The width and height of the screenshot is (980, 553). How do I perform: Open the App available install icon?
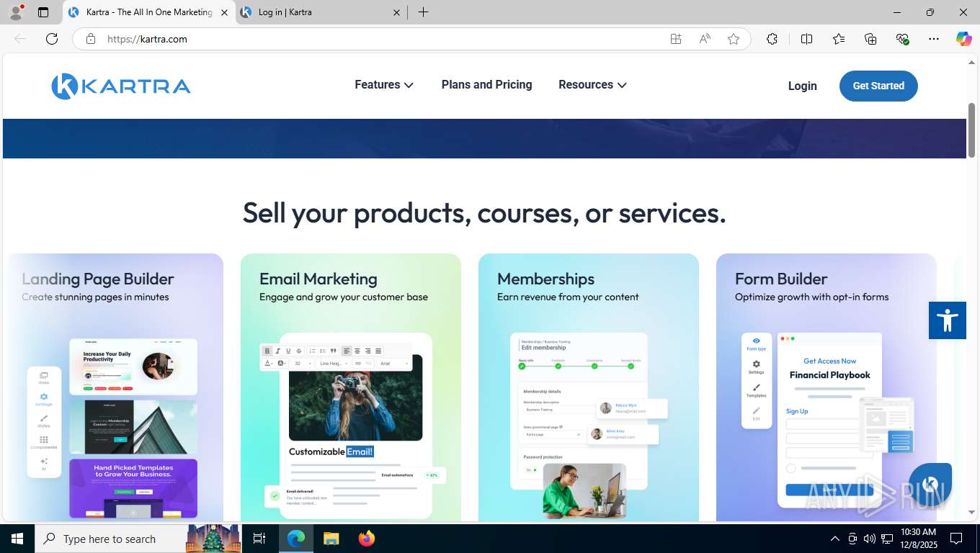676,39
